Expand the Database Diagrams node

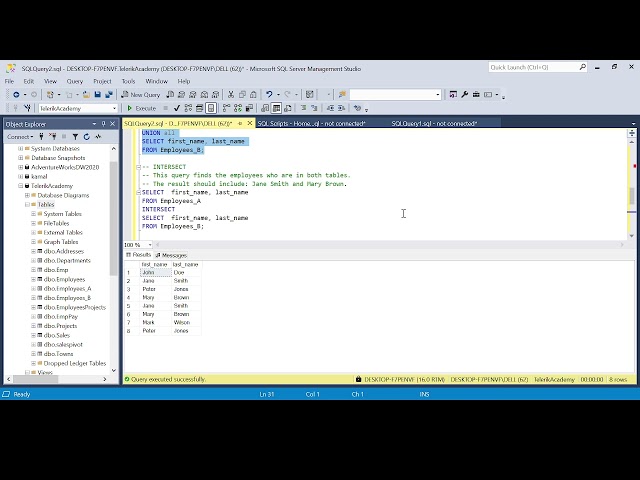[27, 196]
